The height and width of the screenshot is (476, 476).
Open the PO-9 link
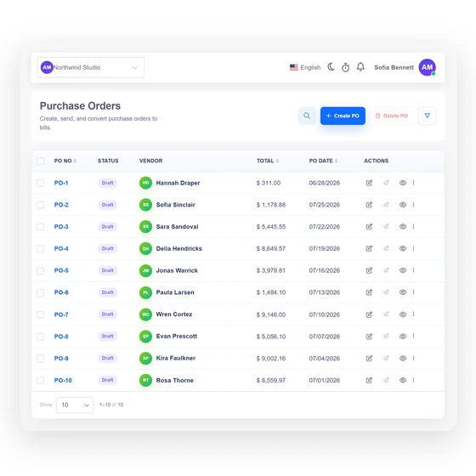tap(61, 358)
